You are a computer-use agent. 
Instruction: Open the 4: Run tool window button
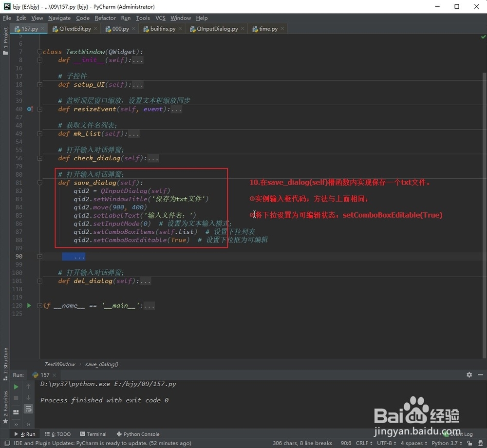[x=24, y=434]
